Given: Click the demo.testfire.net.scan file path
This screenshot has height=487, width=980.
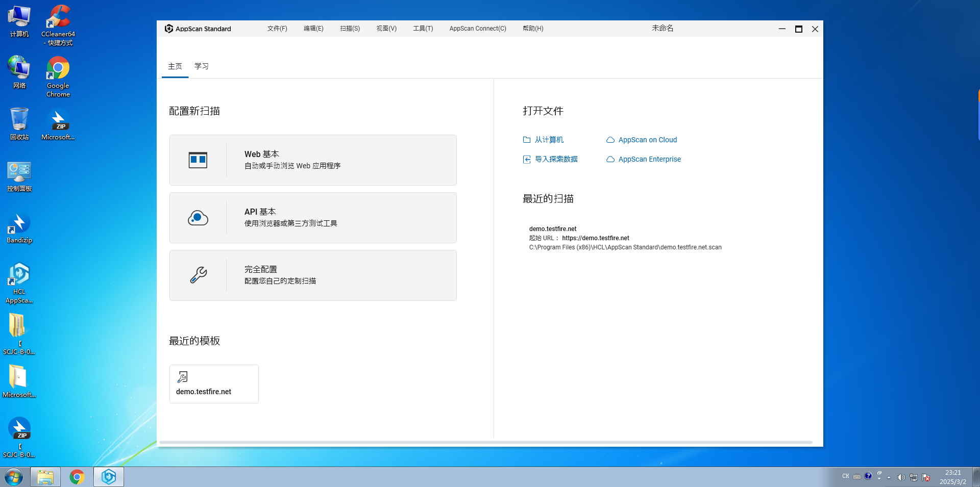Looking at the screenshot, I should coord(625,247).
